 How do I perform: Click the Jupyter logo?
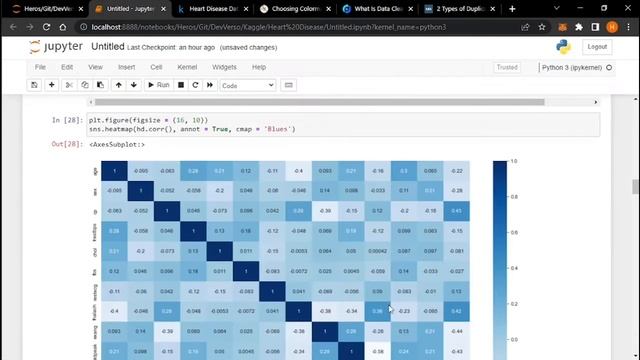[x=56, y=47]
